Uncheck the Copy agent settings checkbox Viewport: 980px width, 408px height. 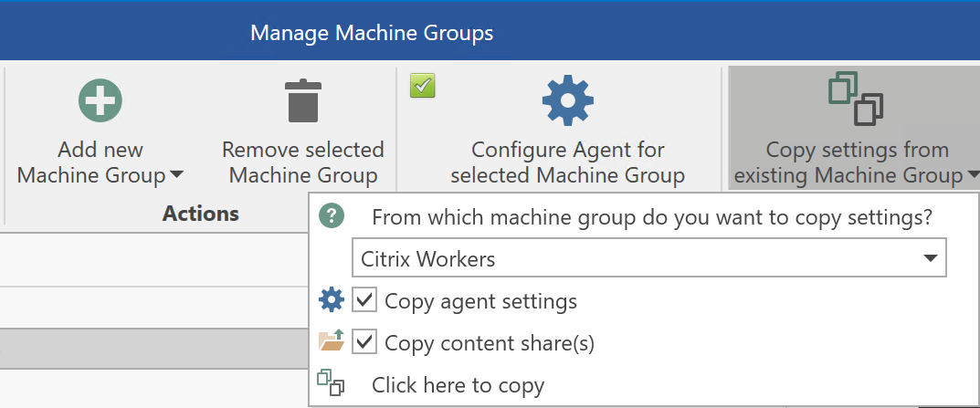coord(364,300)
